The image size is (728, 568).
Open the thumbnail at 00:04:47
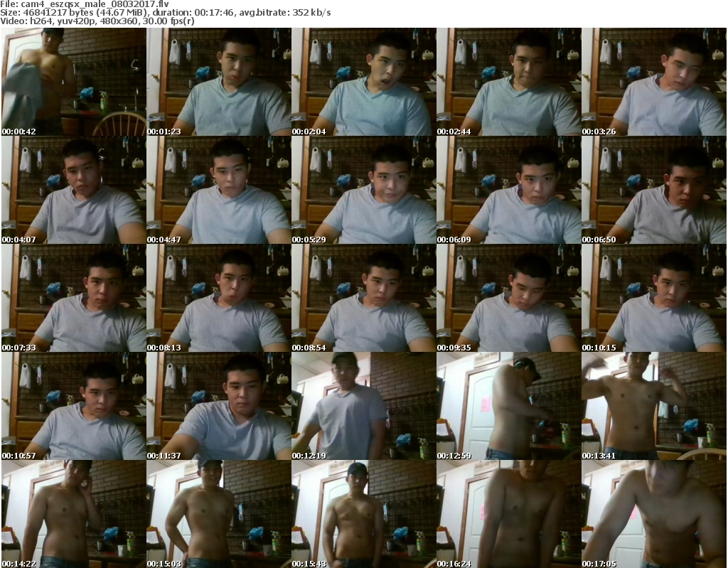(219, 190)
